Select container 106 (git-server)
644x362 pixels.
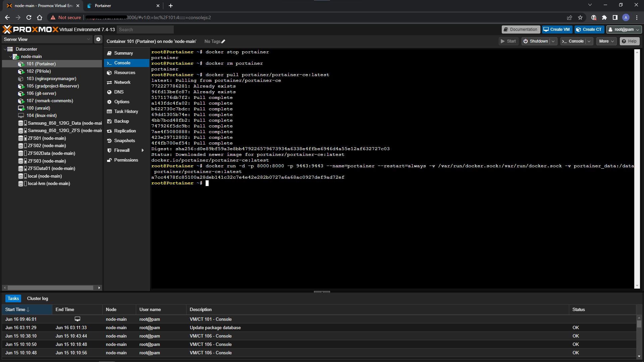point(41,93)
